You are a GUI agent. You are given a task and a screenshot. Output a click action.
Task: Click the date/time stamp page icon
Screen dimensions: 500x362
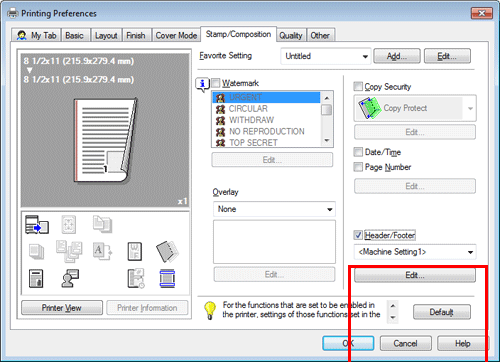(x=136, y=278)
